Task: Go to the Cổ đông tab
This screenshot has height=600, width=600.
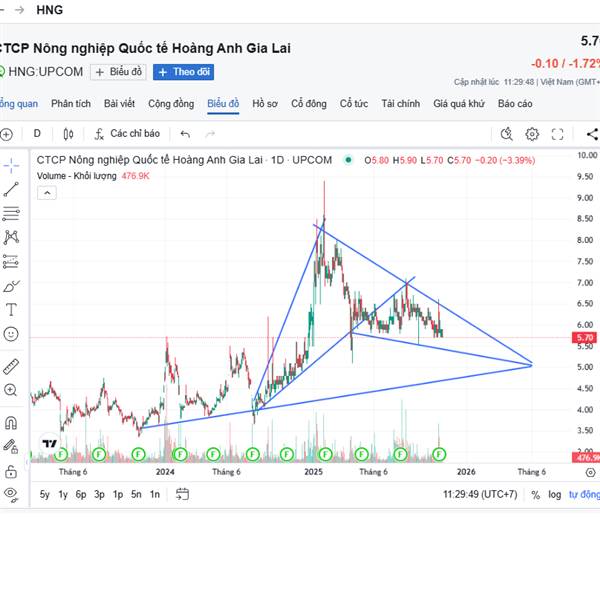Action: [309, 104]
